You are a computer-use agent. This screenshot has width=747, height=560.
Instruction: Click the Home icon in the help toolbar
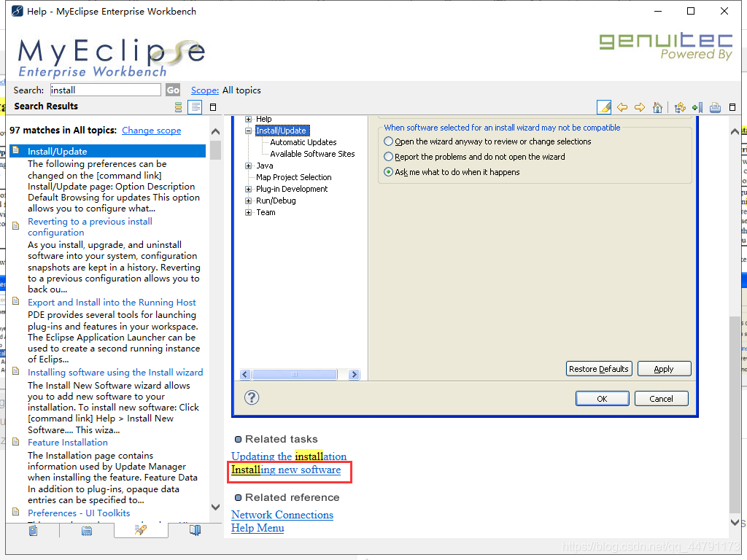point(657,107)
